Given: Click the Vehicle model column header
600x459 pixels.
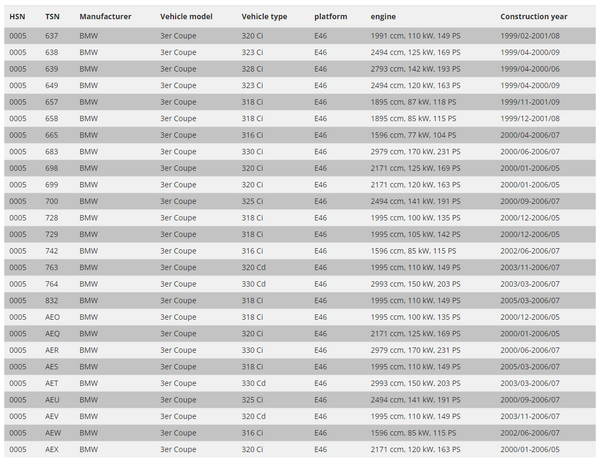Looking at the screenshot, I should point(186,18).
